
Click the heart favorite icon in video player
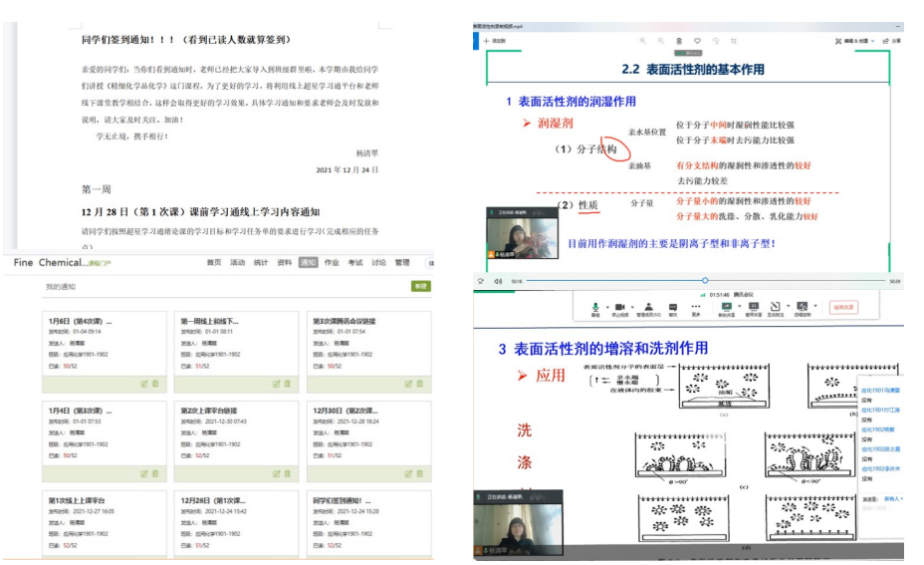pyautogui.click(x=697, y=41)
